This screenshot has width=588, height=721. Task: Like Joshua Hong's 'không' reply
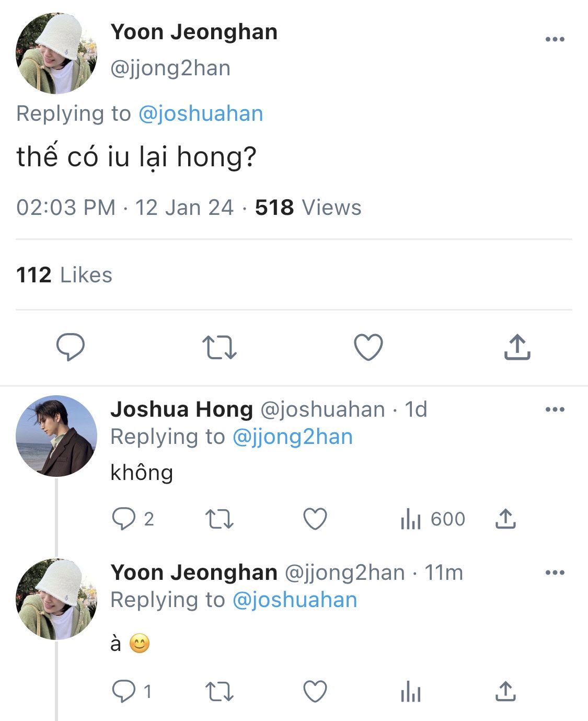tap(315, 519)
